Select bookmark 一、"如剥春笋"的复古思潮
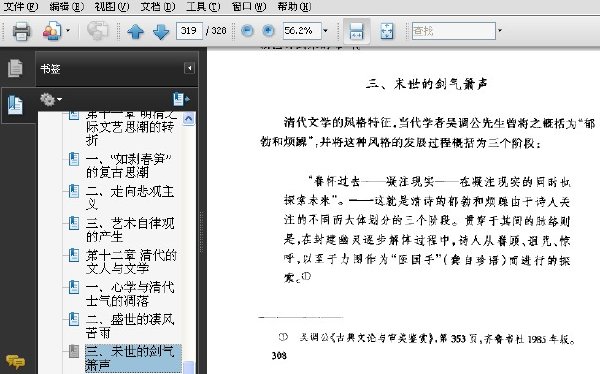This screenshot has width=600, height=374. tap(129, 165)
